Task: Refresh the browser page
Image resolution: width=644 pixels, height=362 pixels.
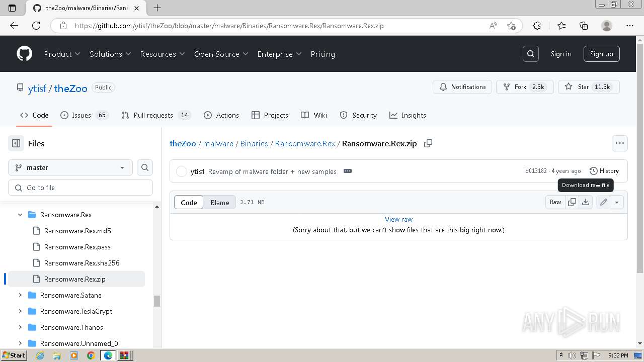Action: pos(36,26)
